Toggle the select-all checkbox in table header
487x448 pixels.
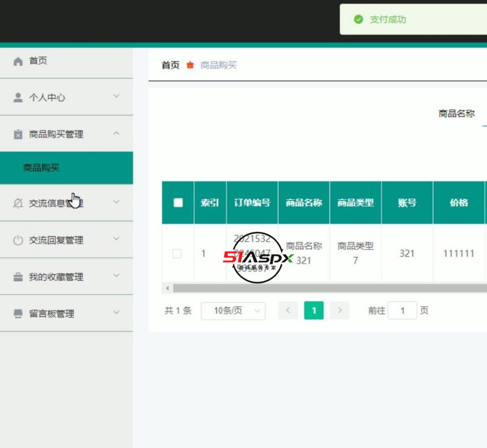coord(178,202)
